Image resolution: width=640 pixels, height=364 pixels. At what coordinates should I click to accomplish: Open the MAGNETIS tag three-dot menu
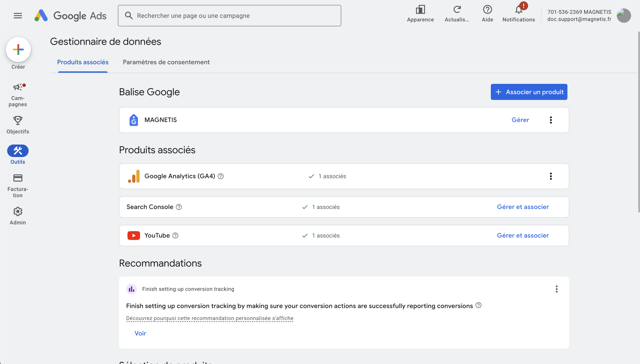(x=551, y=120)
